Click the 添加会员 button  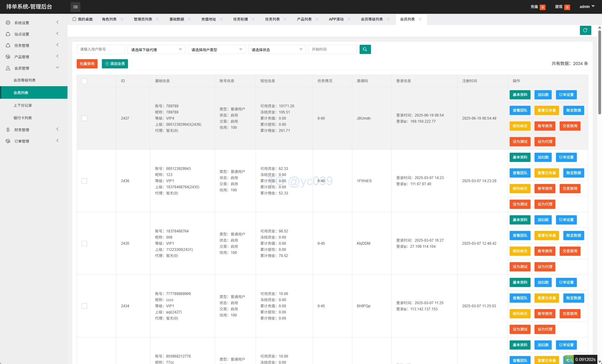pyautogui.click(x=115, y=64)
